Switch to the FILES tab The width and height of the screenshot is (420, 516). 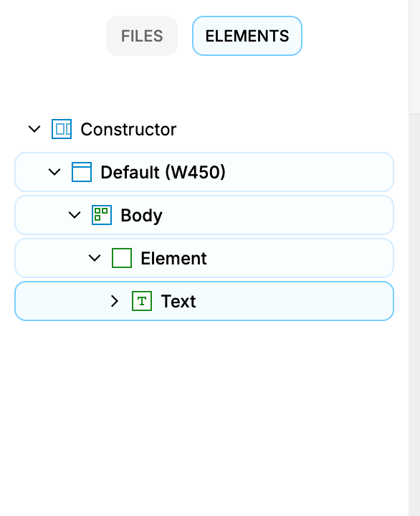142,36
